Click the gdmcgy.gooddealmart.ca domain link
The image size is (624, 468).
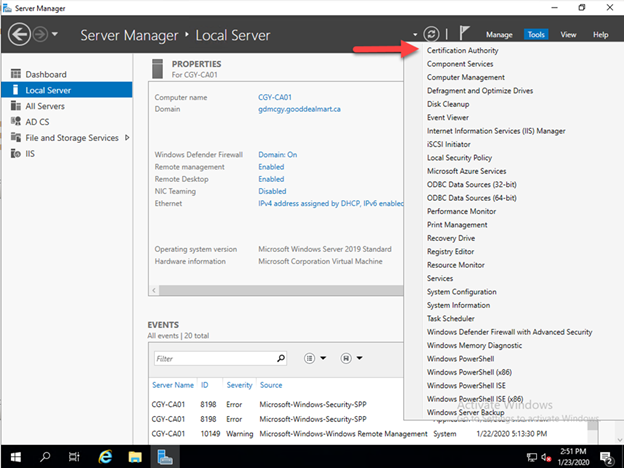[299, 109]
